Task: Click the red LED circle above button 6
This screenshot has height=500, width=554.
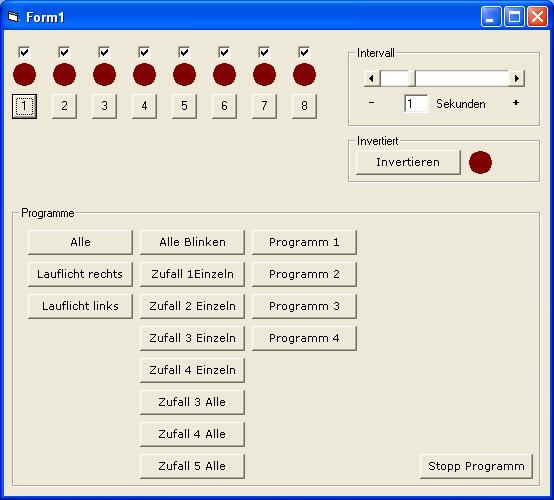Action: click(x=224, y=75)
